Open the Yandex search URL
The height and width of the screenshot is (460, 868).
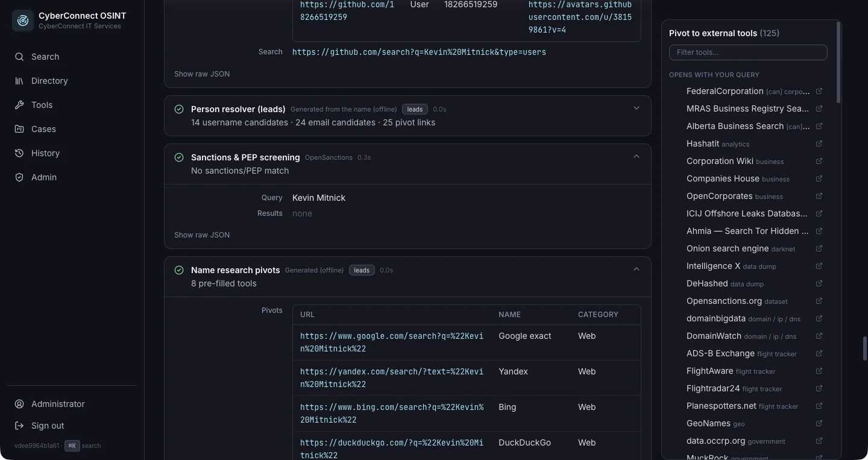click(392, 378)
